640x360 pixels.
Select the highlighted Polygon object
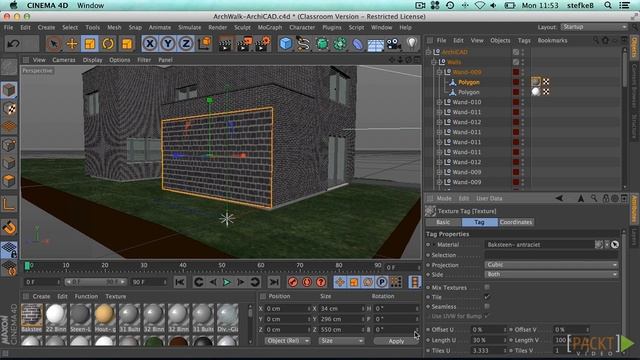coord(469,82)
